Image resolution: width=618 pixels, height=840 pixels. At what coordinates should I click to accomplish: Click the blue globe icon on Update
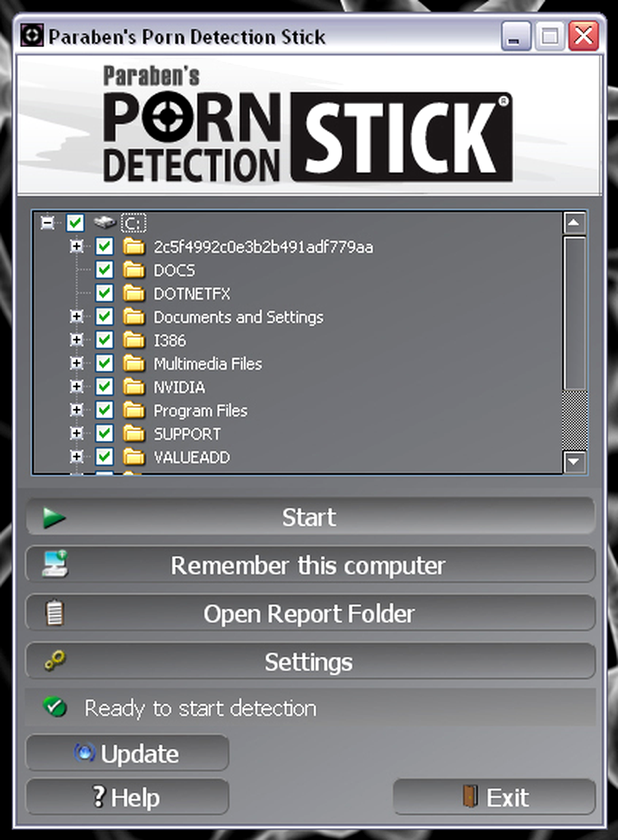coord(84,753)
